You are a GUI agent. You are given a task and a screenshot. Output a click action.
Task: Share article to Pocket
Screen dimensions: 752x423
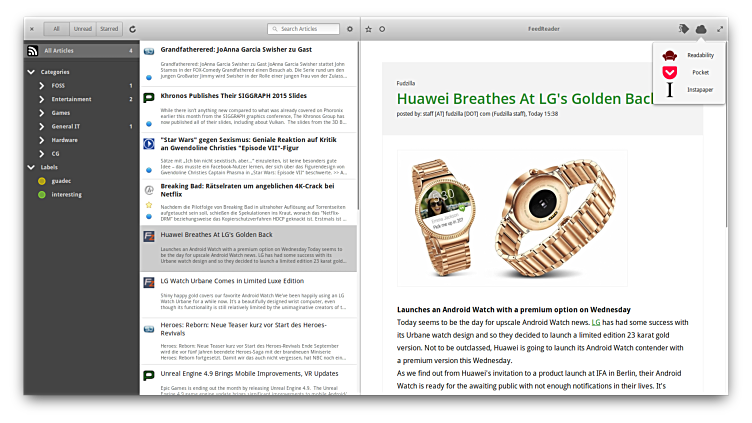[689, 72]
